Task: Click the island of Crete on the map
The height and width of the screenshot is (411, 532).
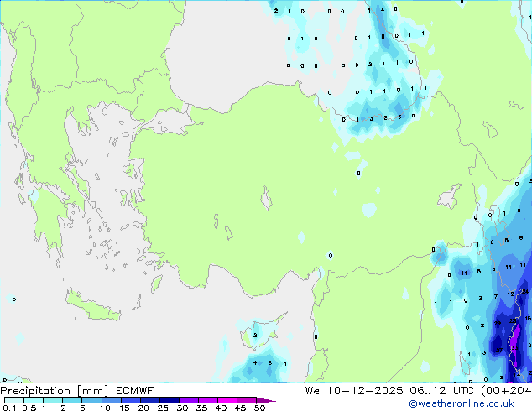Action: point(93,307)
